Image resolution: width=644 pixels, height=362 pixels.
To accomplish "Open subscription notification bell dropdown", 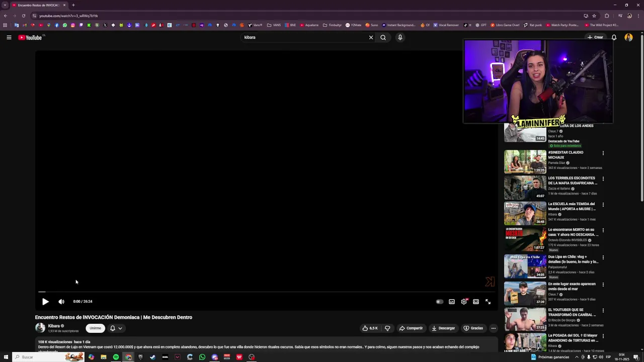I will [x=116, y=328].
